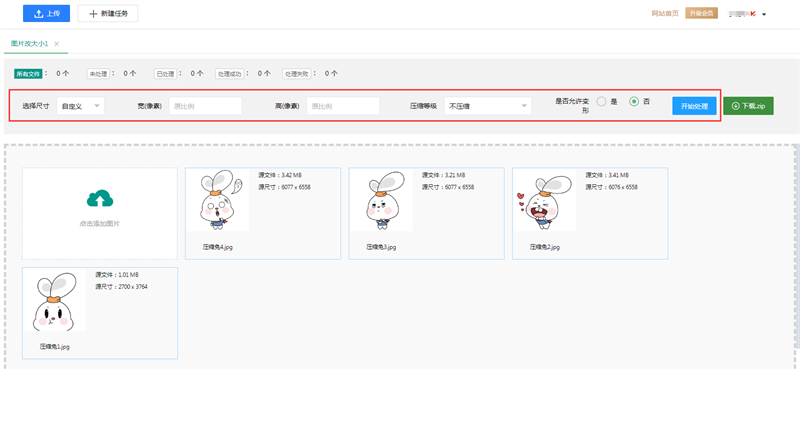
Task: Select the 否 radio button for deformation
Action: [634, 102]
